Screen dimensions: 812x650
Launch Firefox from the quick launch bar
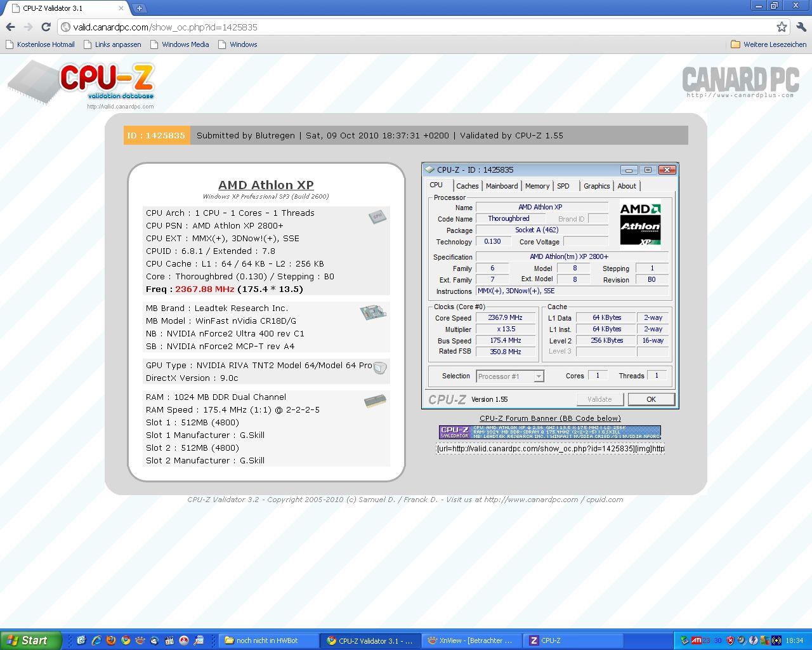click(111, 640)
